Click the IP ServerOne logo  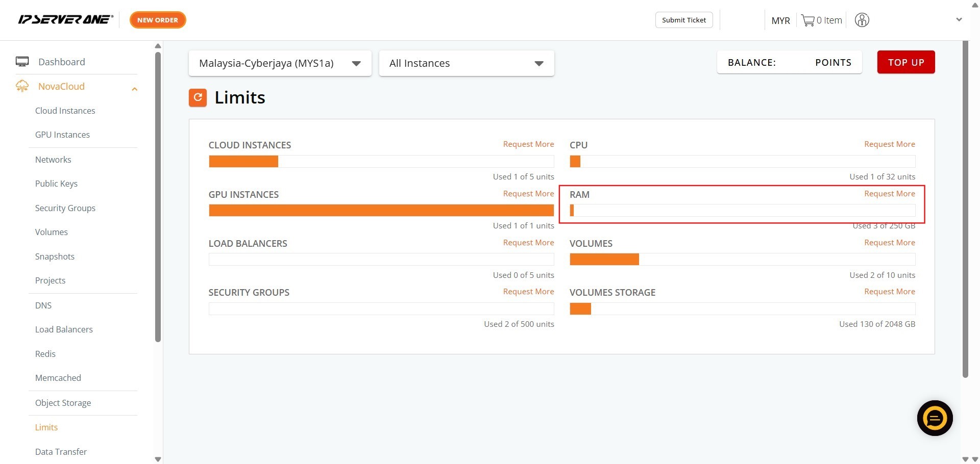[65, 20]
